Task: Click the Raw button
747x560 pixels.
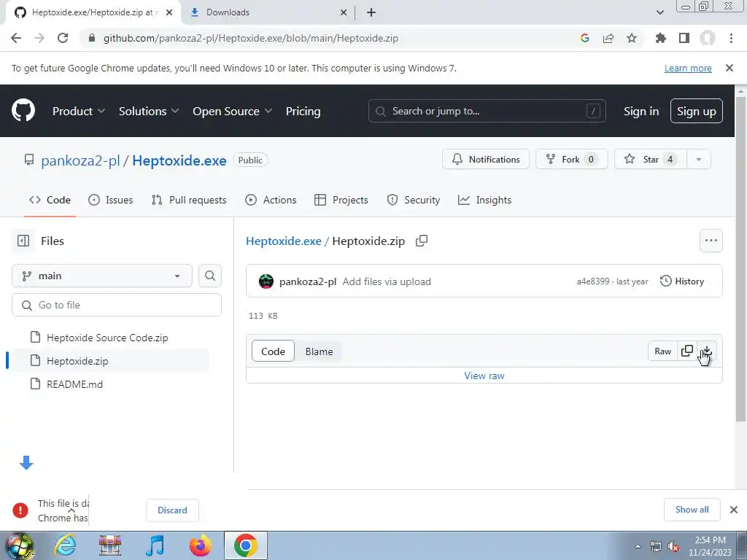Action: tap(662, 351)
